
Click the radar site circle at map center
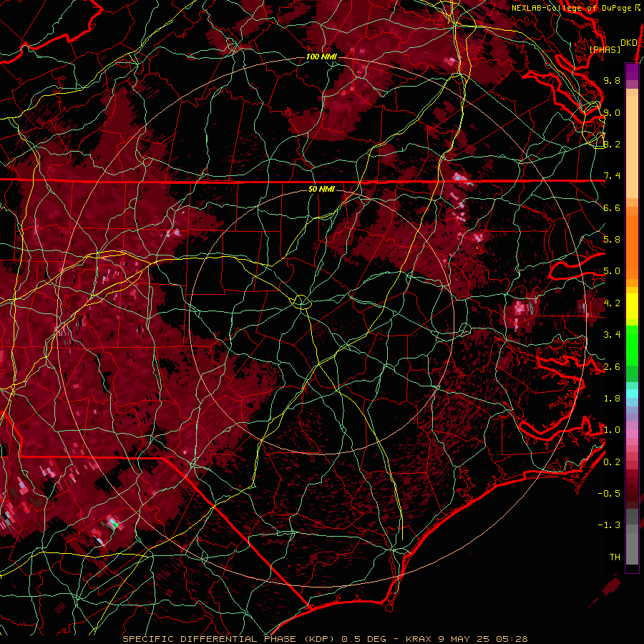click(x=301, y=302)
